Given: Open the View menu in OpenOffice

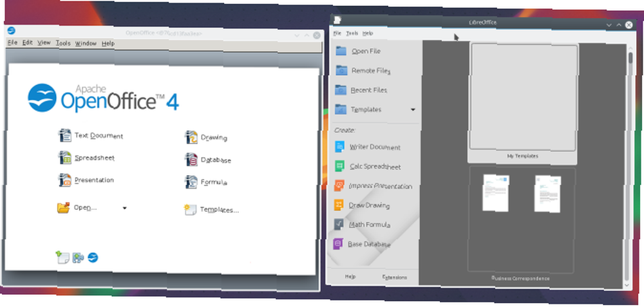Looking at the screenshot, I should point(44,42).
